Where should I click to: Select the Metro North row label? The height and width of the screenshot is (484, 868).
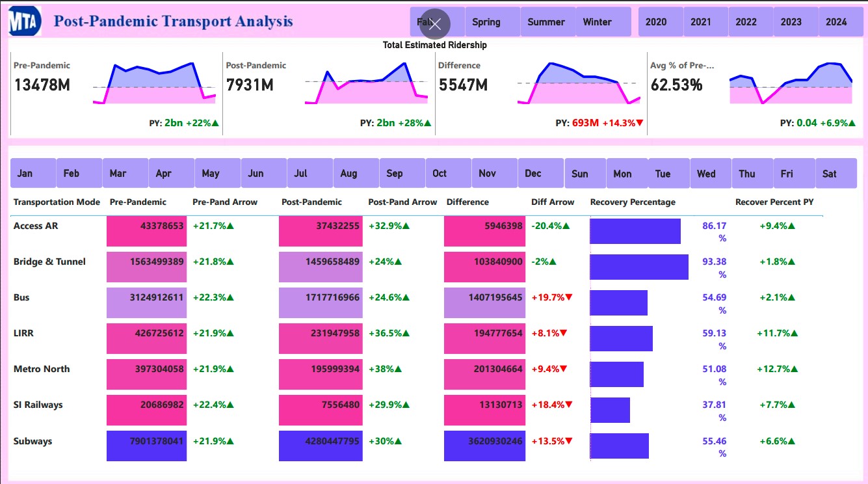point(42,369)
